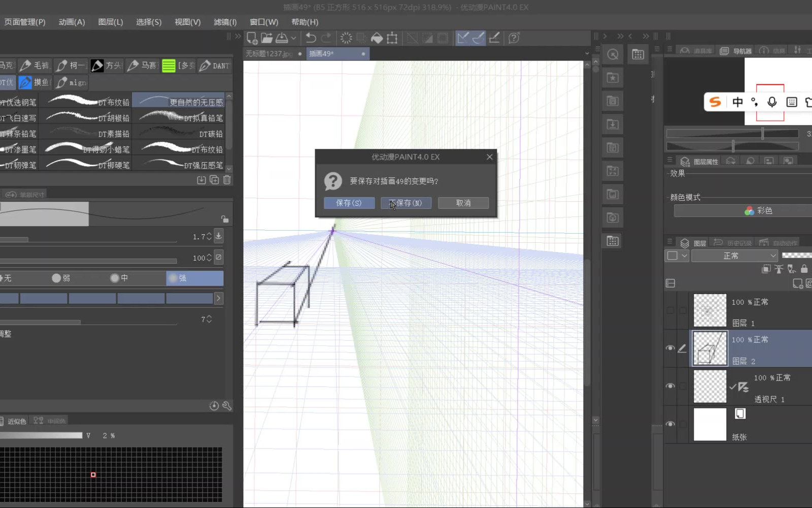This screenshot has height=508, width=812.
Task: Click 不保存(N) in the save dialog
Action: 406,203
